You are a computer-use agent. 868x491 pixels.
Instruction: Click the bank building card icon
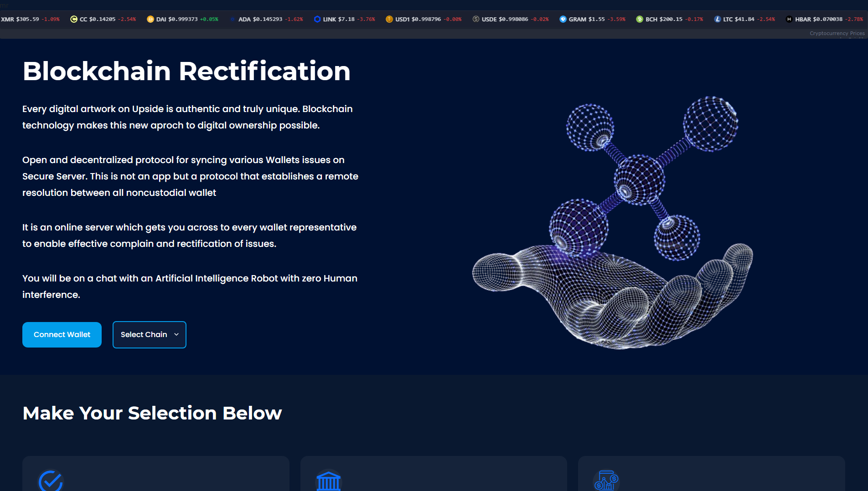click(x=328, y=481)
